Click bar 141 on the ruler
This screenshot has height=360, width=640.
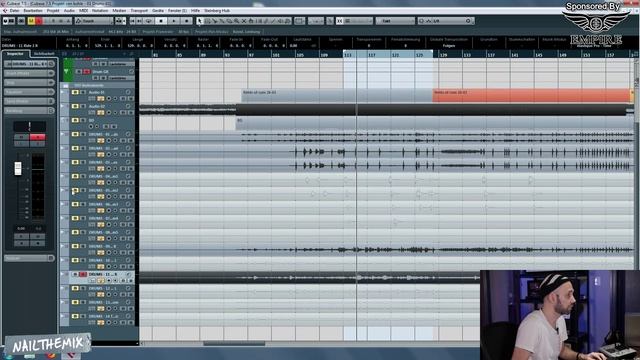tap(515, 55)
